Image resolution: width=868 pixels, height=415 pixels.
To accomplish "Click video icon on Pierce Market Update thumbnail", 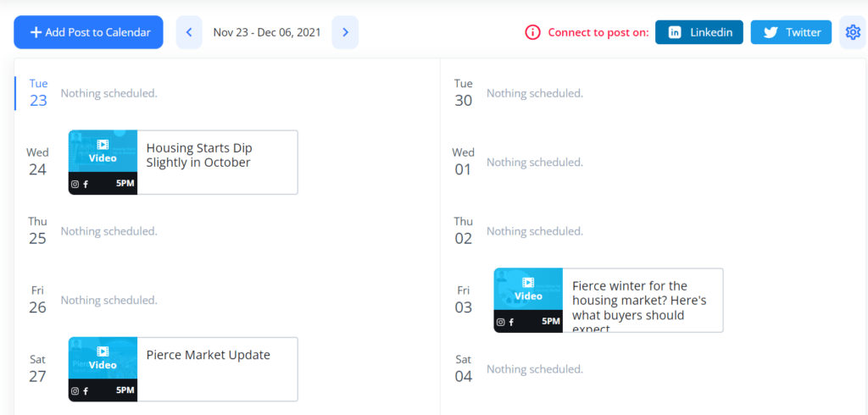I will [103, 351].
